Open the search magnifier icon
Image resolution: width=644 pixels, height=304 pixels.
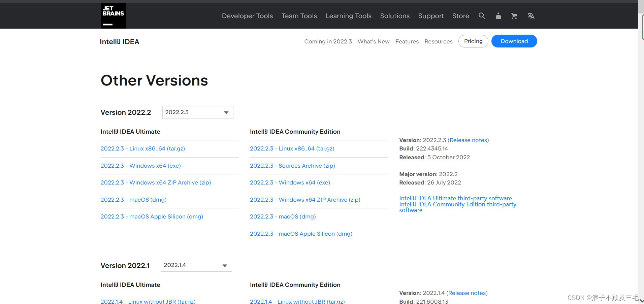[482, 16]
